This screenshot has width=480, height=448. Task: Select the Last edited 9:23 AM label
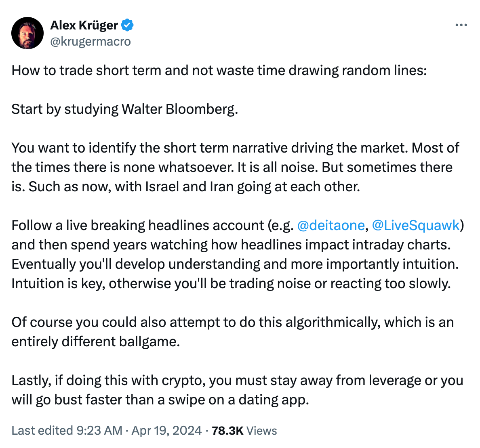(67, 430)
